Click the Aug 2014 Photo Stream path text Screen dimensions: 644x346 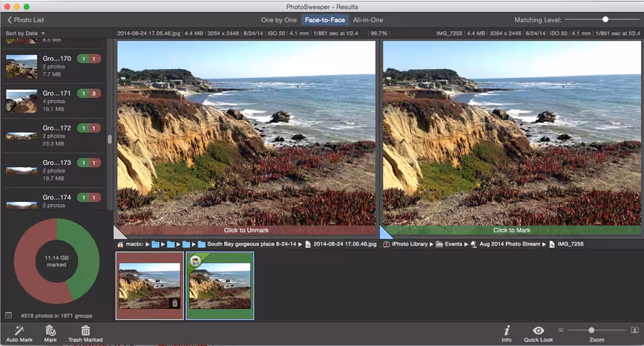(510, 244)
